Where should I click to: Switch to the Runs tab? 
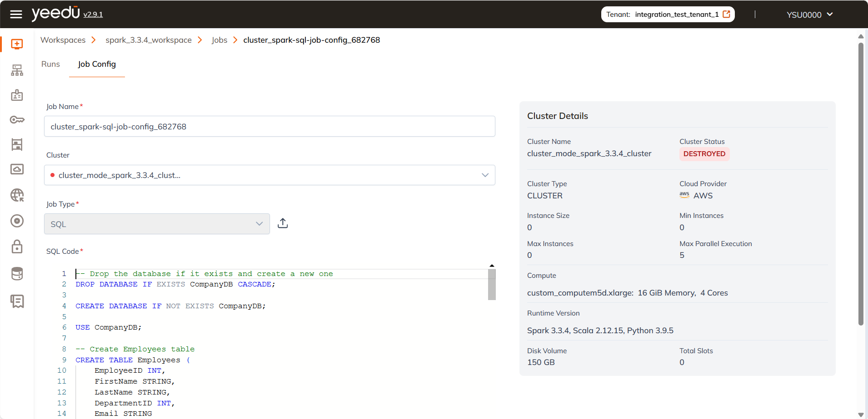(50, 64)
